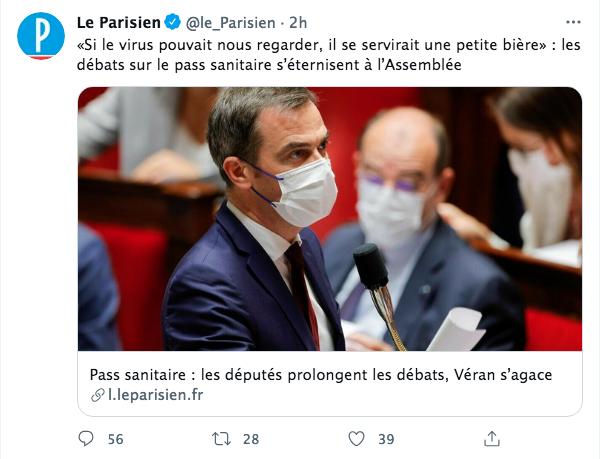Click the 39 likes count
Viewport: 600px width, 459px height.
386,439
